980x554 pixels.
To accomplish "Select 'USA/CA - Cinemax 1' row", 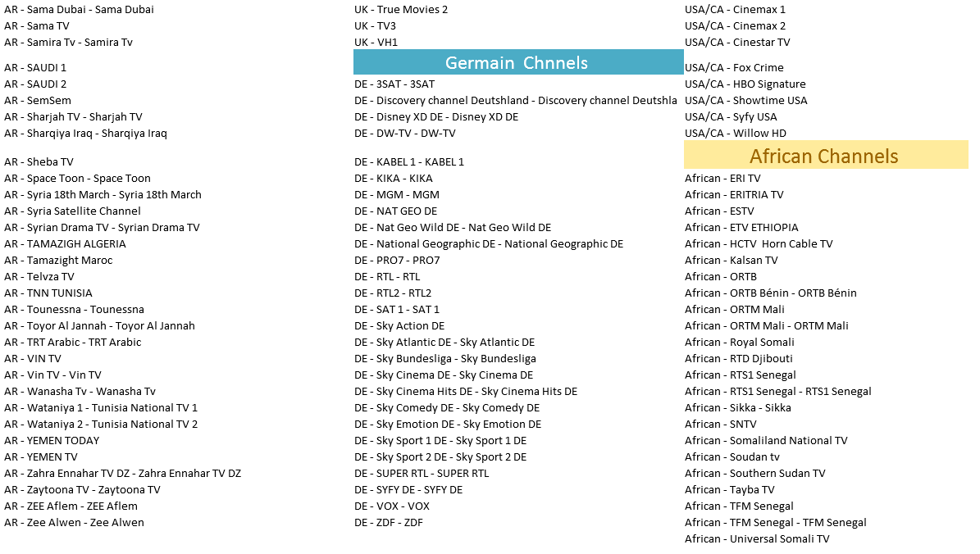I will click(x=736, y=9).
